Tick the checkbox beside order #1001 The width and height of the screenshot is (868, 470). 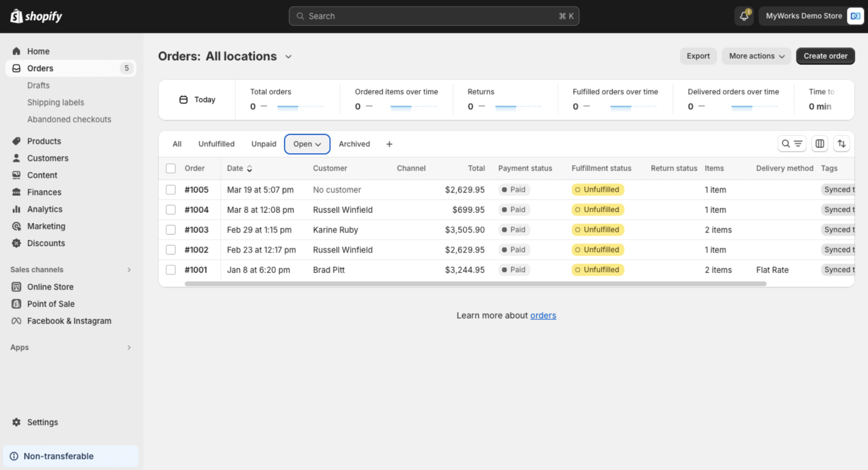point(170,269)
